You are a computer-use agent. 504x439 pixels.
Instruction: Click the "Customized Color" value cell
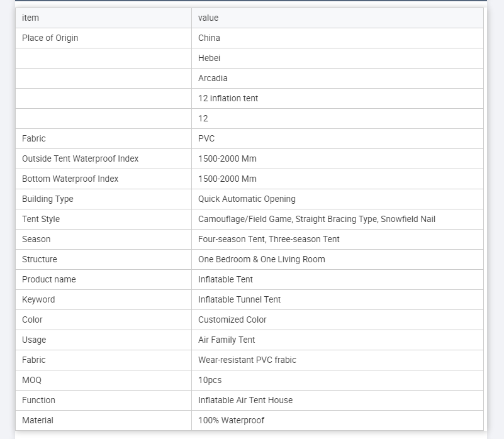[232, 320]
